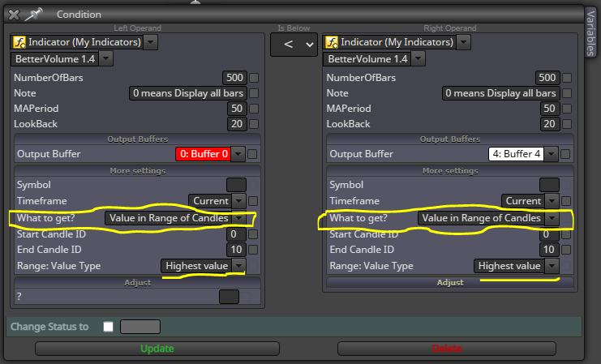Edit right NumberOfBars value 500
This screenshot has width=601, height=364.
[x=547, y=78]
